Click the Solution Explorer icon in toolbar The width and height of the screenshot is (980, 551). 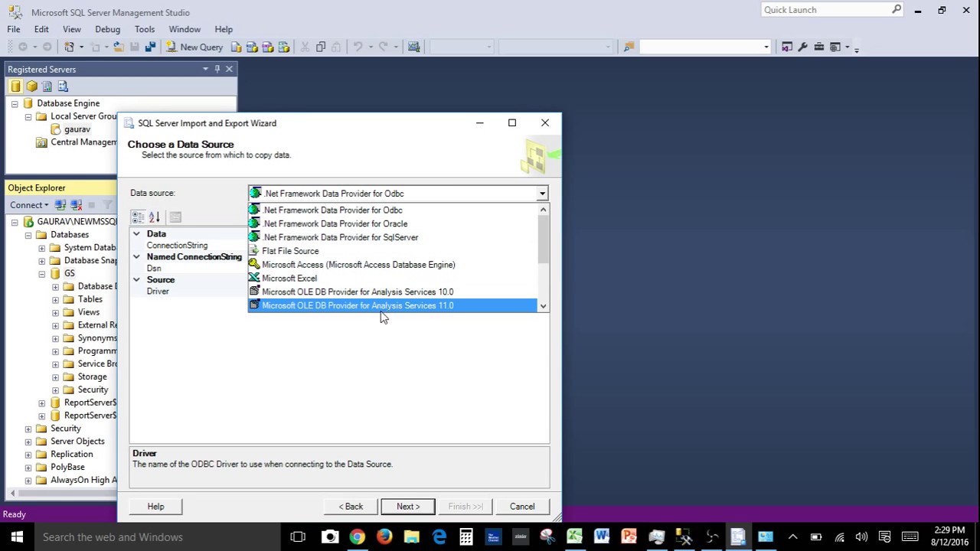[x=786, y=47]
